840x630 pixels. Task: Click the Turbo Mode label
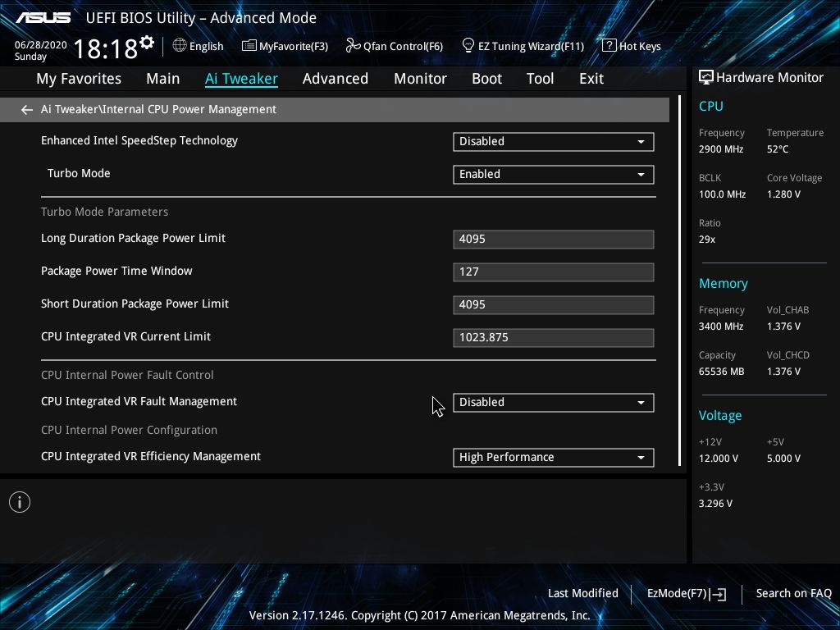coord(79,174)
